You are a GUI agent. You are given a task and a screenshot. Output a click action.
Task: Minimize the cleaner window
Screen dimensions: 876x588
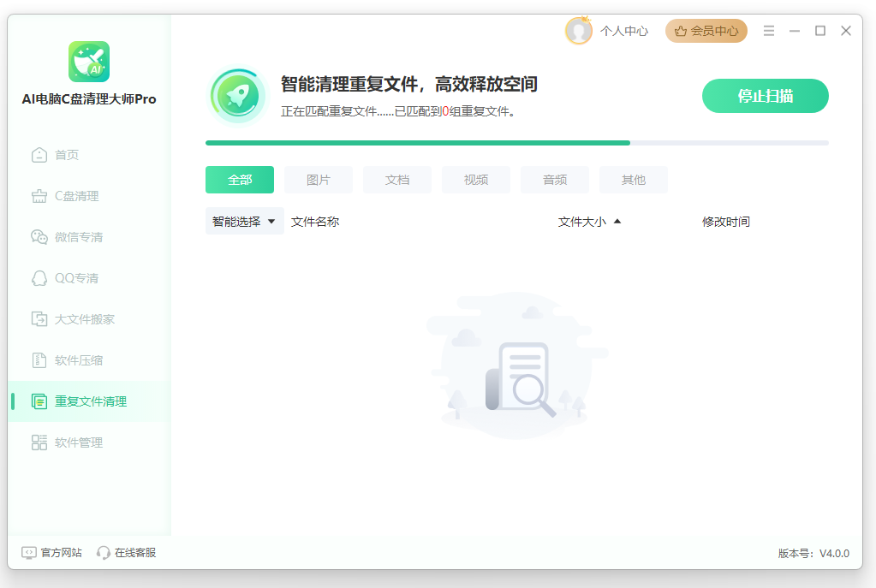tap(795, 31)
